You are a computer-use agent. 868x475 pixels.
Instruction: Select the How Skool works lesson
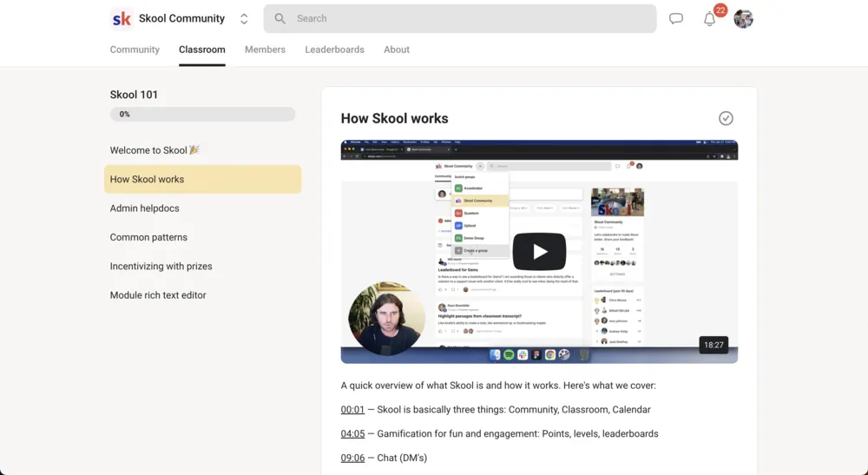click(x=202, y=180)
